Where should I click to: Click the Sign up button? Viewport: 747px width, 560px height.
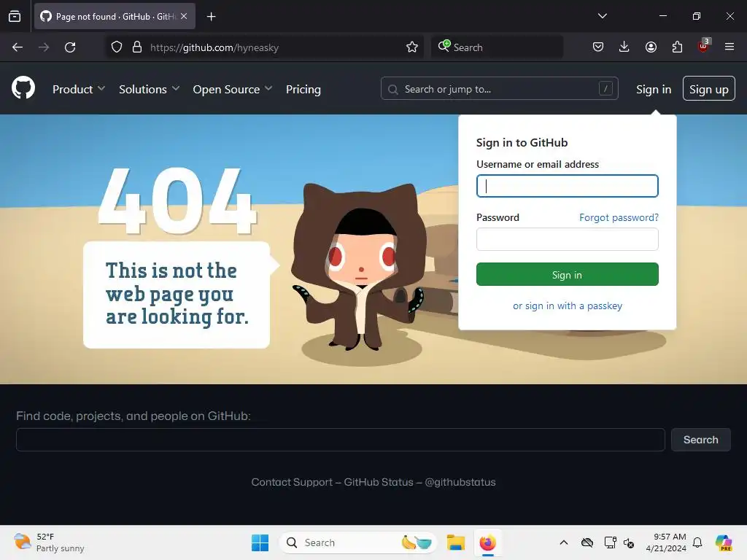(708, 88)
